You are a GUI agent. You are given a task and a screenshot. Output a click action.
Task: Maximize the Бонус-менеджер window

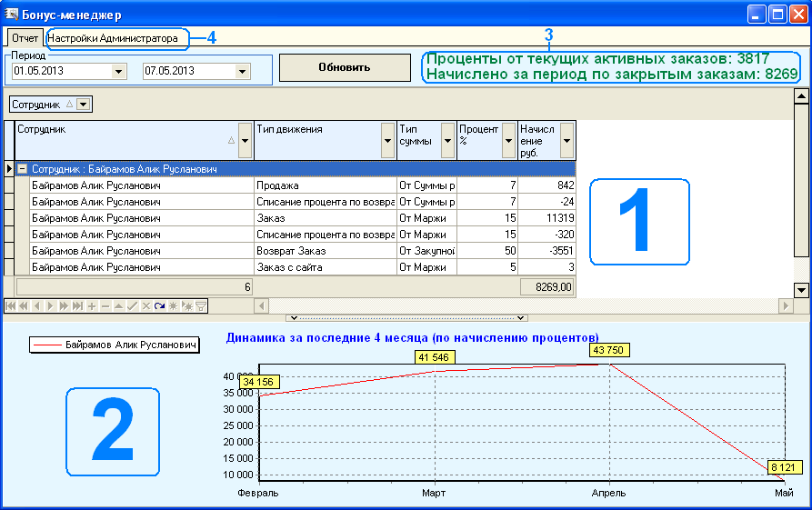tap(777, 15)
